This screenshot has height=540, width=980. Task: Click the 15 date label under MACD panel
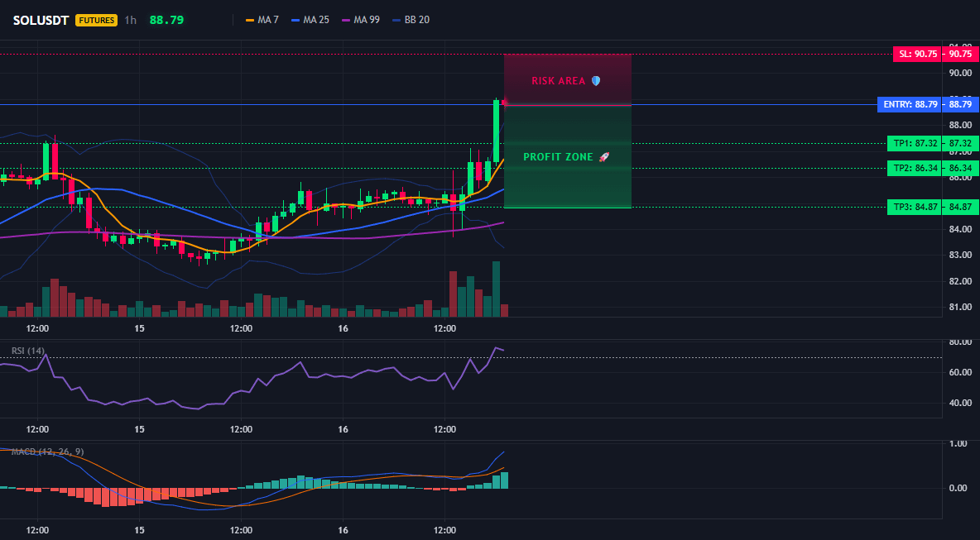click(x=139, y=530)
